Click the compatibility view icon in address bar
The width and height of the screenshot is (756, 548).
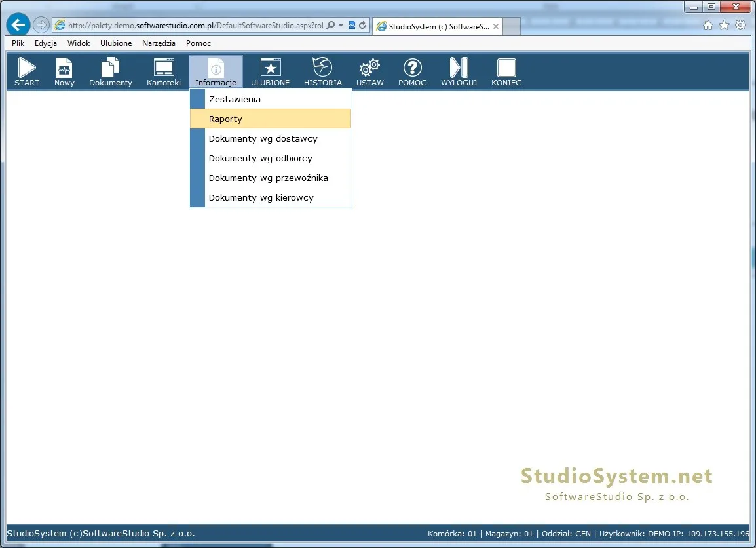click(x=352, y=25)
